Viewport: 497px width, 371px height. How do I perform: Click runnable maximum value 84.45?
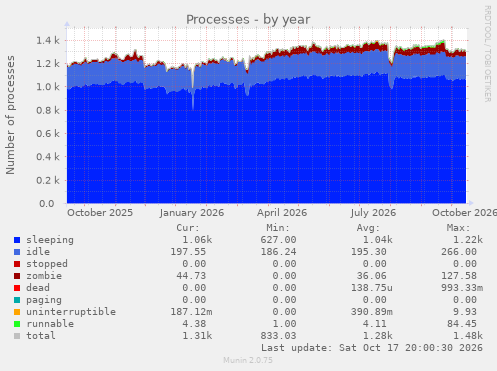(x=462, y=324)
